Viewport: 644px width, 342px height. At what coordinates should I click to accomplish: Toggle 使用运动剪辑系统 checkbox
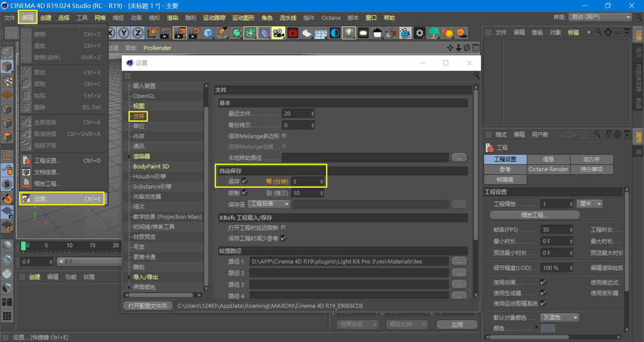pos(543,304)
